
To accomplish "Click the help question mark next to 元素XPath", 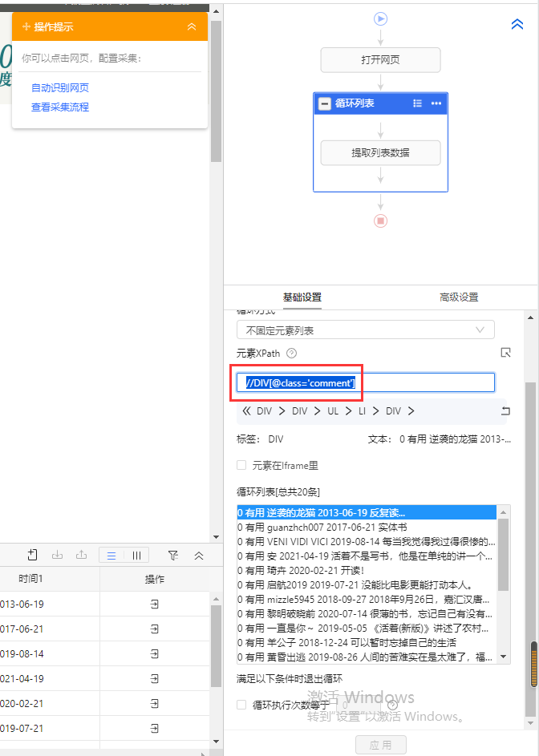I will click(x=292, y=354).
